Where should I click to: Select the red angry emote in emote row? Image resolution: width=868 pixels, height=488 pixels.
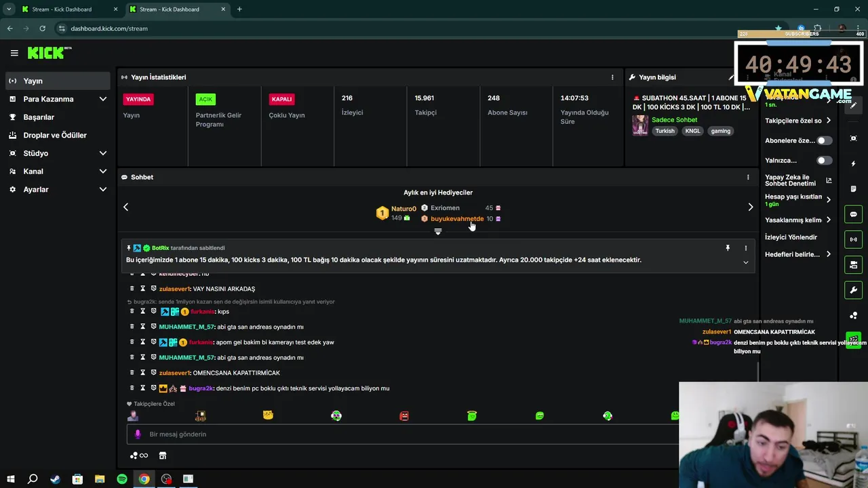coord(404,415)
